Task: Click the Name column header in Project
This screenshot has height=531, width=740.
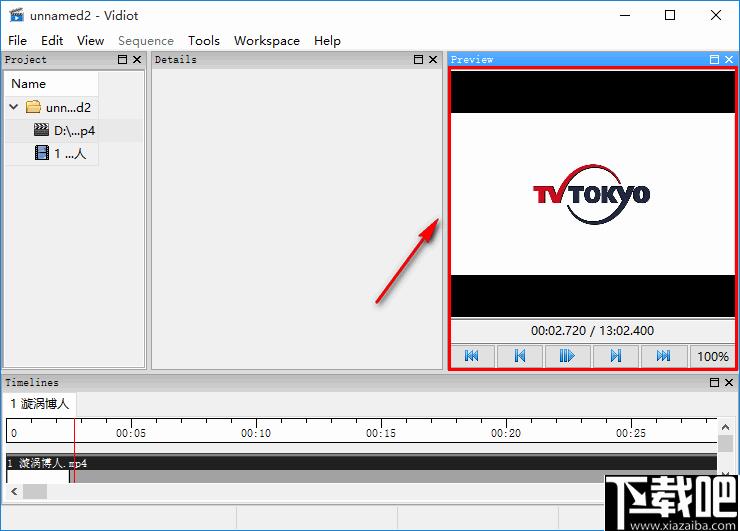Action: (x=51, y=84)
